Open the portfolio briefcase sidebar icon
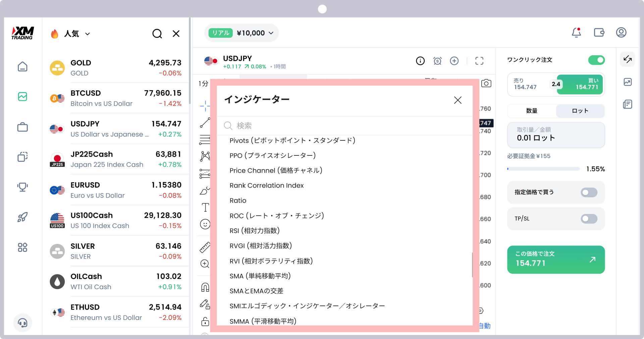 point(22,127)
